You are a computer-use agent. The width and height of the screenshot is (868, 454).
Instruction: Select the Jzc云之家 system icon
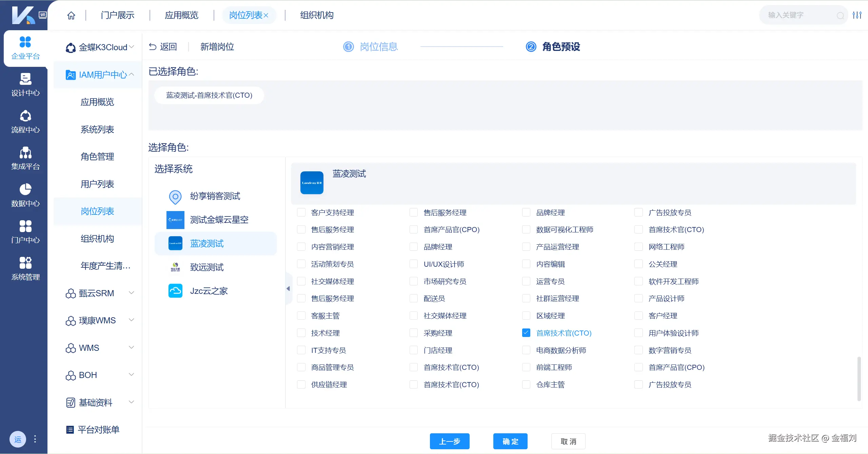(x=175, y=290)
